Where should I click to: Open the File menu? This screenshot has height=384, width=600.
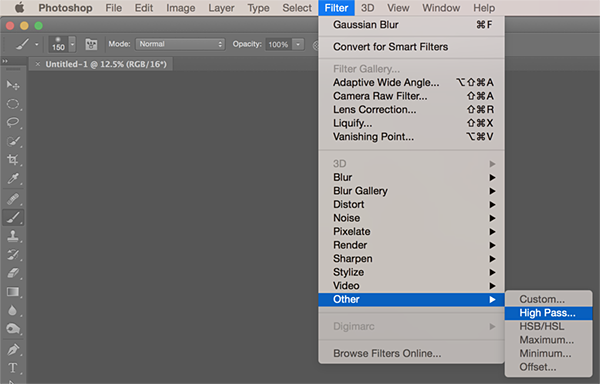click(114, 8)
